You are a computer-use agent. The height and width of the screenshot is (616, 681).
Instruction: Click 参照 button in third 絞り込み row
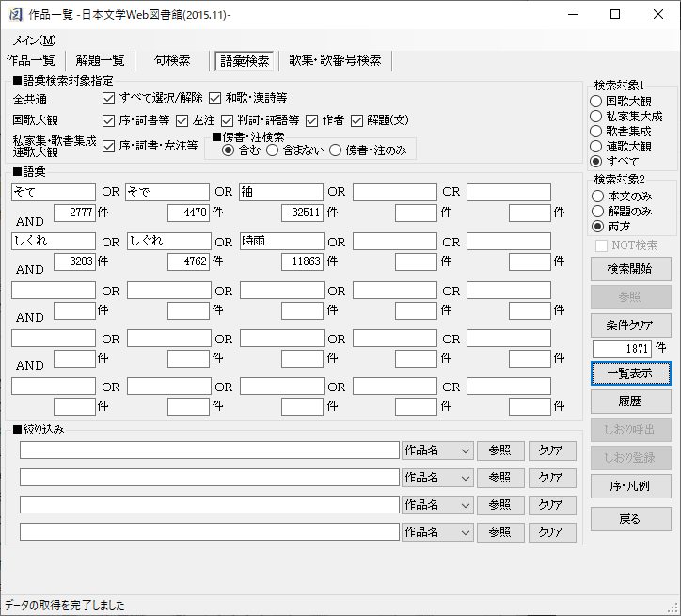point(500,505)
